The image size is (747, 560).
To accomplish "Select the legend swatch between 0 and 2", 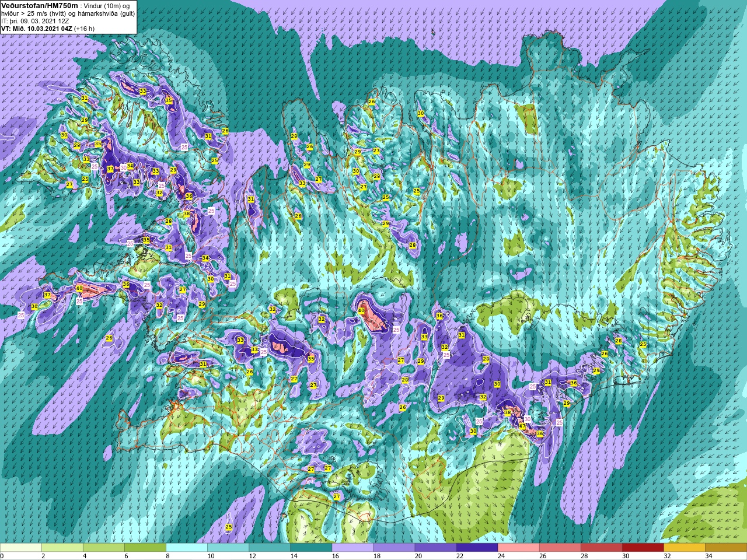I will (x=21, y=548).
